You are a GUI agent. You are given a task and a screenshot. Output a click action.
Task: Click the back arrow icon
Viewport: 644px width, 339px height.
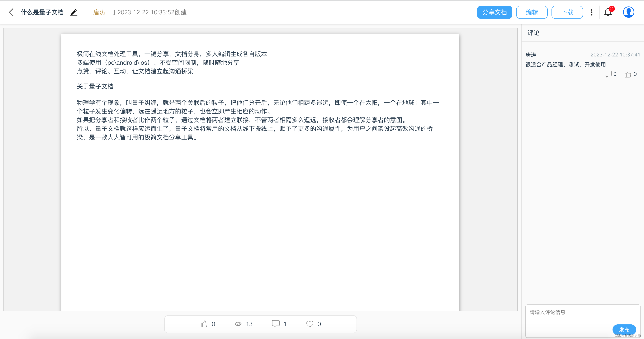(11, 12)
